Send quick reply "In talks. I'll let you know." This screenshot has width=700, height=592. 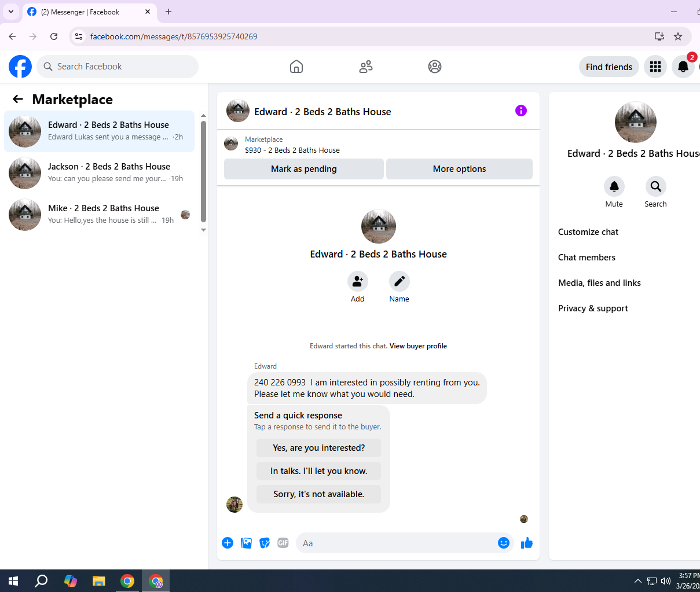pos(319,471)
